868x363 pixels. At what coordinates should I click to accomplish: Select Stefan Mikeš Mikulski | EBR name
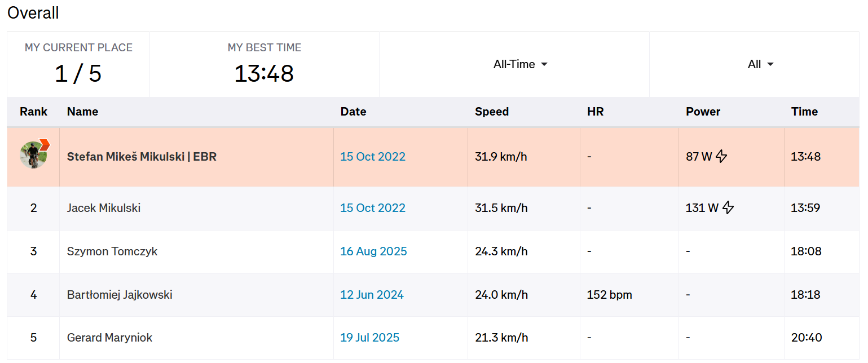[142, 157]
